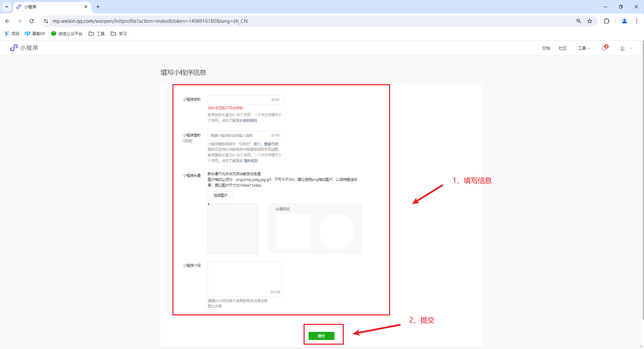Image resolution: width=644 pixels, height=349 pixels.
Task: Open the Chrome three-dot menu
Action: click(637, 21)
